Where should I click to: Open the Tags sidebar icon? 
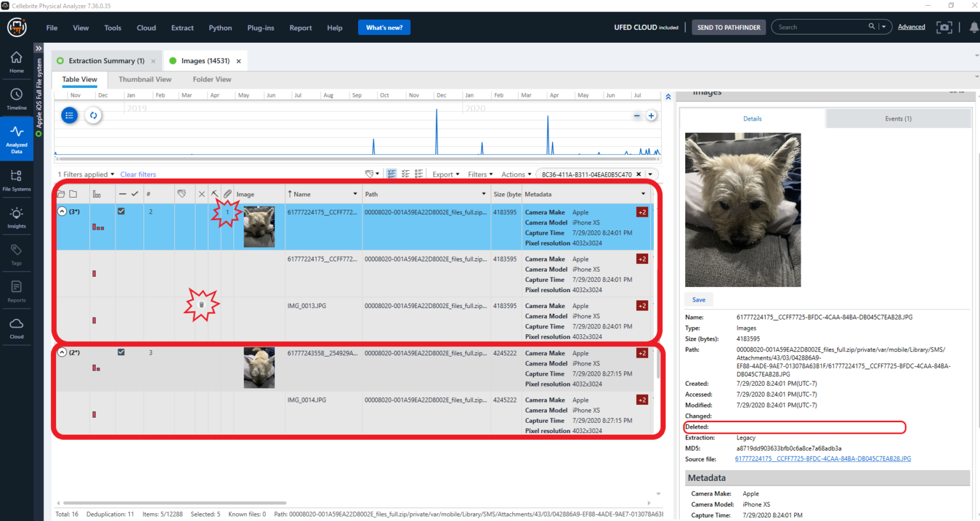[x=17, y=254]
